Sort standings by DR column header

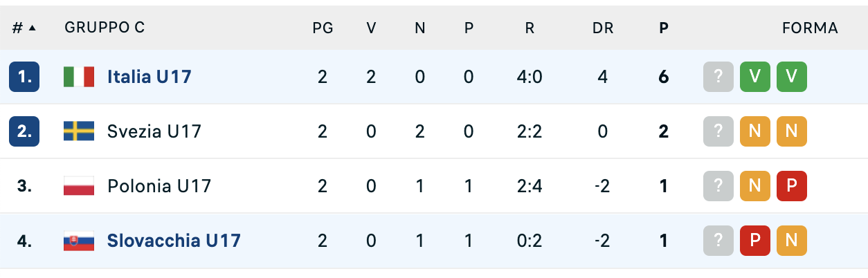point(602,28)
